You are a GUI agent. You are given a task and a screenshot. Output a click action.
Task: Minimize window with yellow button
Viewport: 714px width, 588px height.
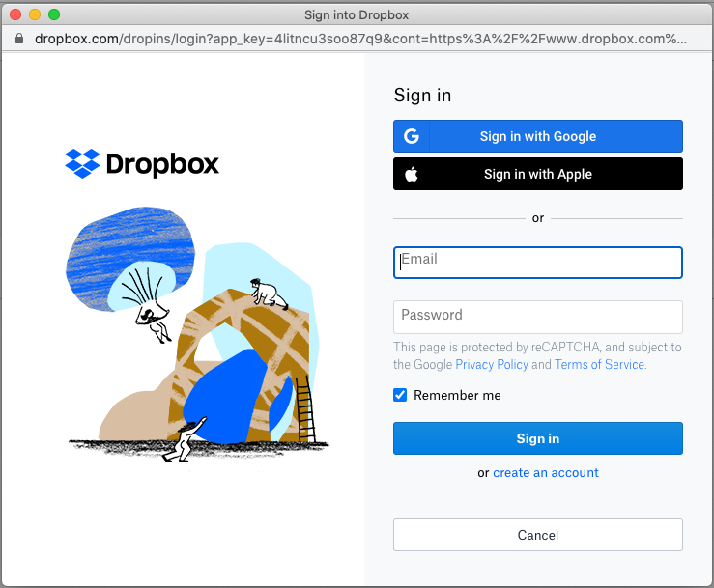35,14
